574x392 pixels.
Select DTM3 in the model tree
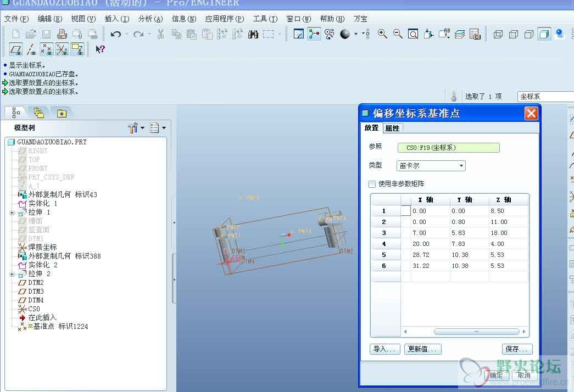[36, 292]
